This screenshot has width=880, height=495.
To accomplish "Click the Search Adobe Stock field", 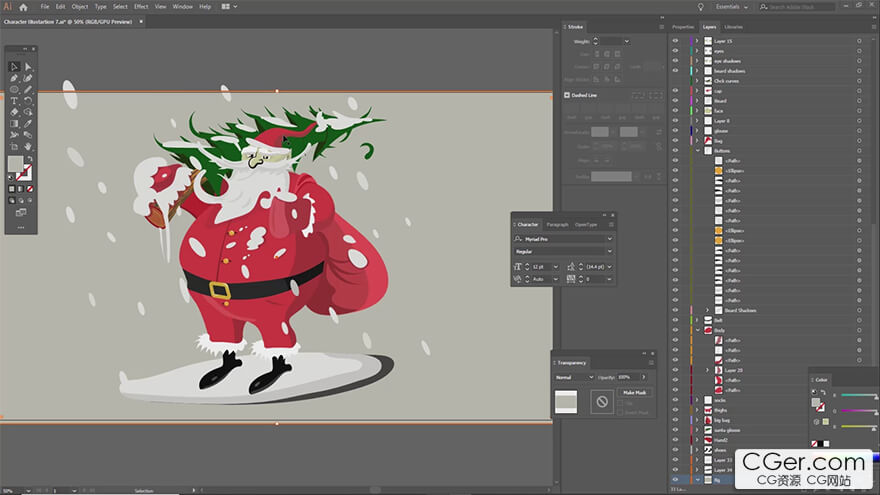I will coord(797,7).
